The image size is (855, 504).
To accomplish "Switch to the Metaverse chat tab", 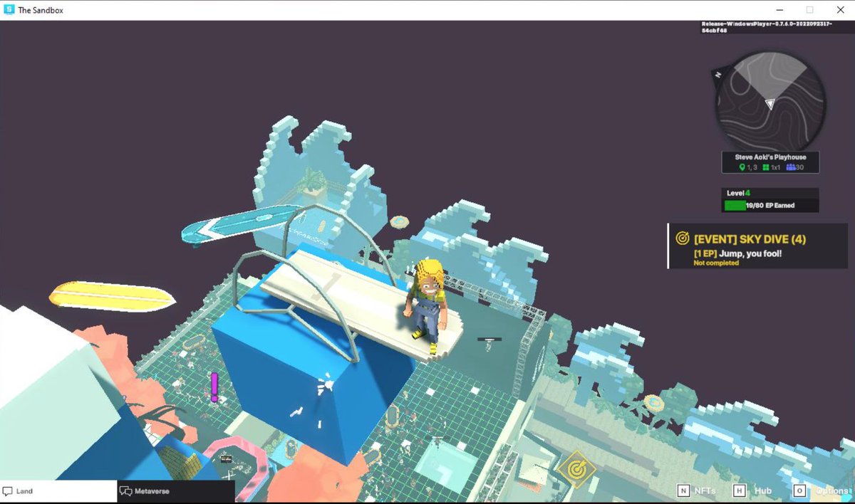I will coord(176,491).
